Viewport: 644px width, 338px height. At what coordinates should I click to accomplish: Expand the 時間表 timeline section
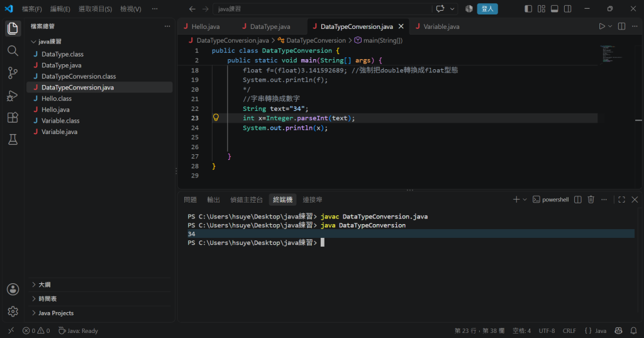100,299
